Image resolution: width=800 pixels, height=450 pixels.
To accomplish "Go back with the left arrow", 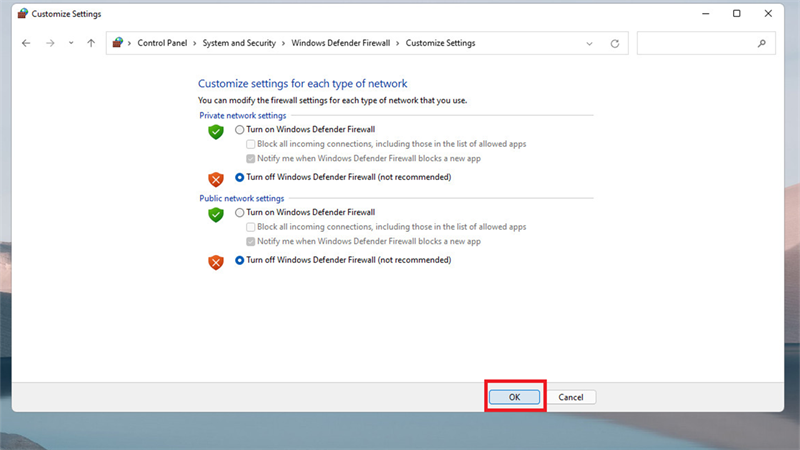I will (x=26, y=43).
